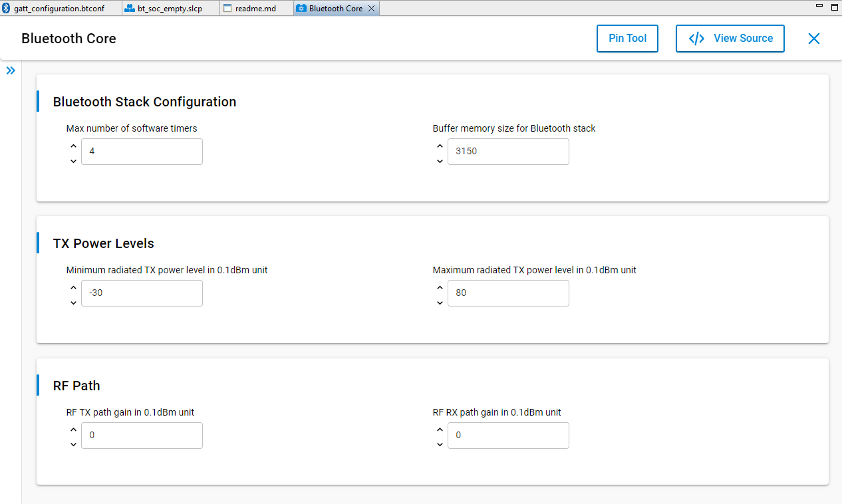Decrement Max number of software timers
Viewport: 842px width, 504px height.
(x=73, y=161)
